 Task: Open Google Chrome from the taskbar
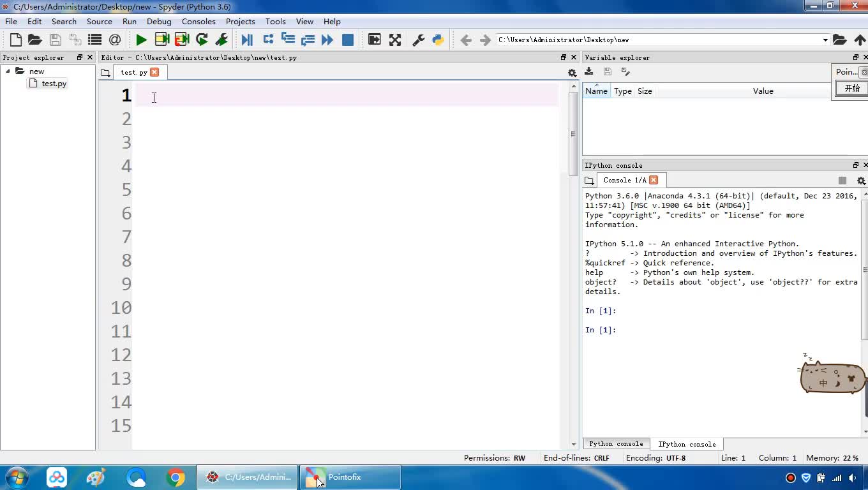176,477
